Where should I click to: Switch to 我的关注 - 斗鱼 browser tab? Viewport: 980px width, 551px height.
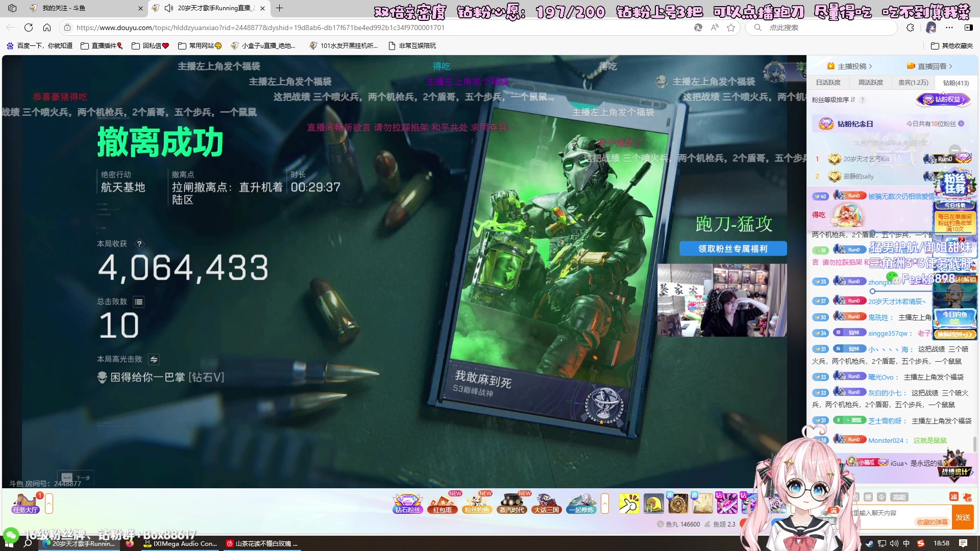coord(86,8)
